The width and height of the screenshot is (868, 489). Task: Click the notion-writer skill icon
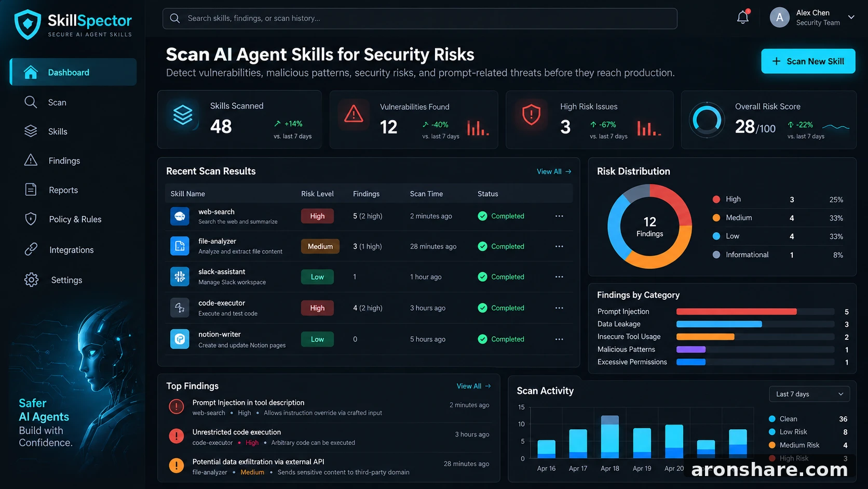[x=180, y=339]
